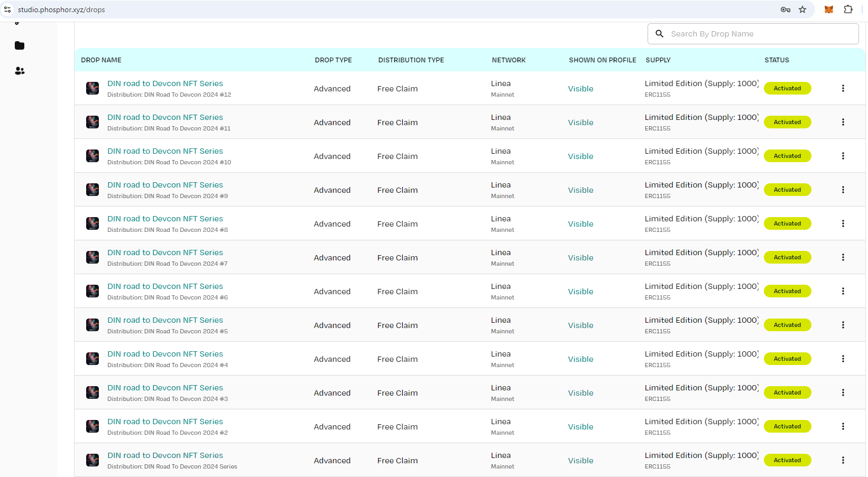Open DIN road to Devcon NFT Series #3 link
The width and height of the screenshot is (868, 477).
165,388
